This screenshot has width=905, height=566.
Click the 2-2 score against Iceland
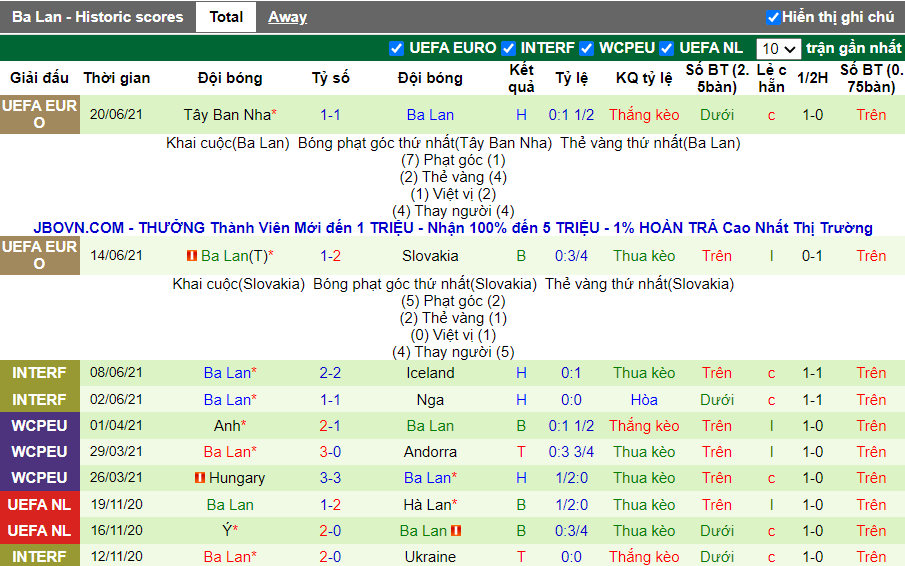(x=330, y=373)
